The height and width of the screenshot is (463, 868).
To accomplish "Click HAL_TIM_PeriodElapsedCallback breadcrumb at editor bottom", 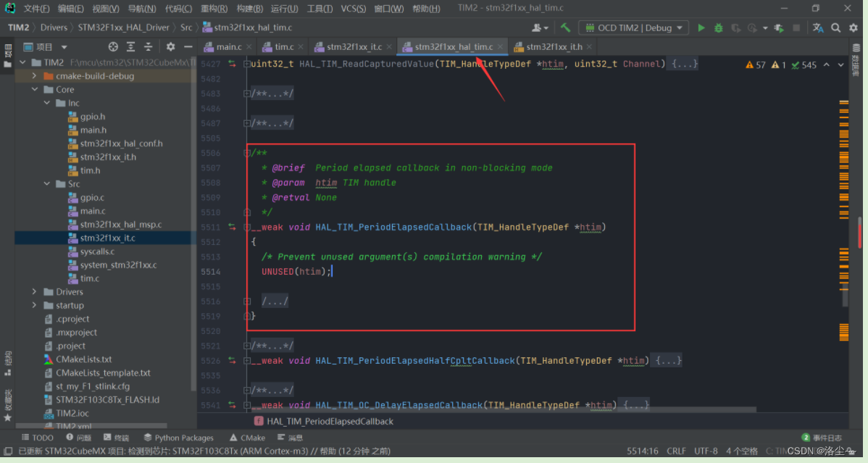I will pos(324,421).
